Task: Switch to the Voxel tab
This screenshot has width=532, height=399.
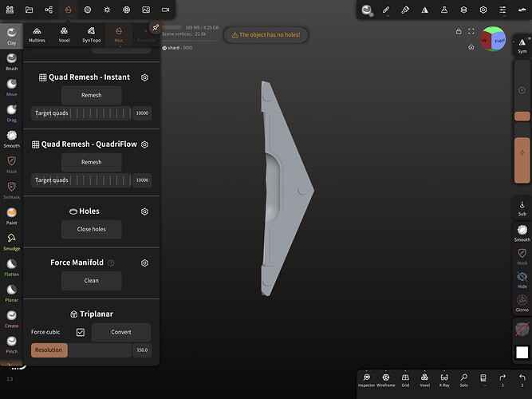Action: [64, 34]
